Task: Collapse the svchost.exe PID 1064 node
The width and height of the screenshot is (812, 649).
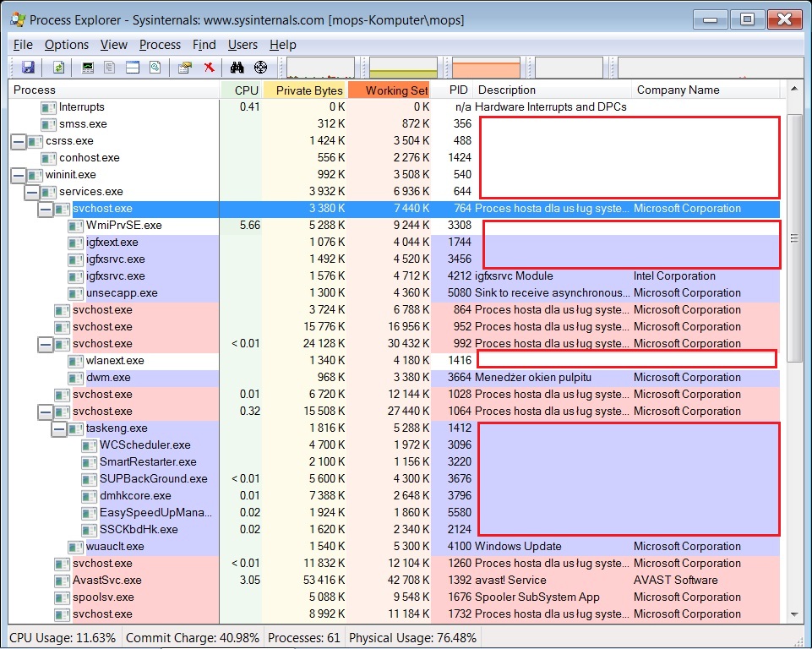Action: (x=46, y=412)
